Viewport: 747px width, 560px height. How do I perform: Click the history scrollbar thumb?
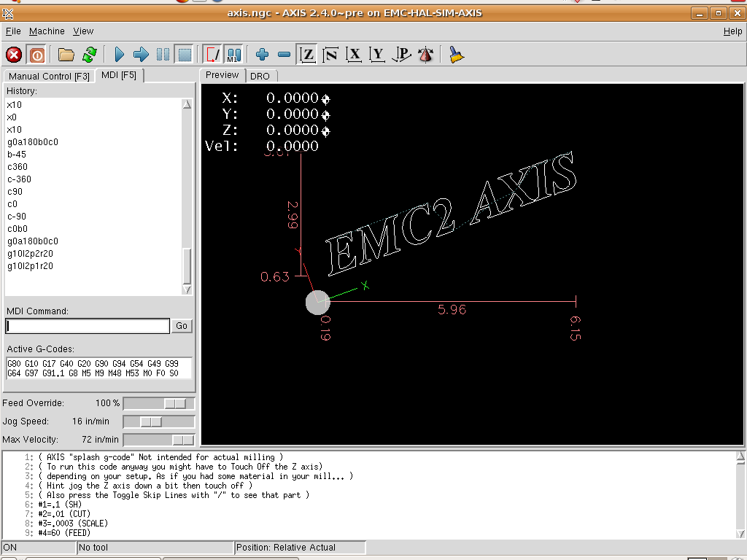(x=187, y=265)
